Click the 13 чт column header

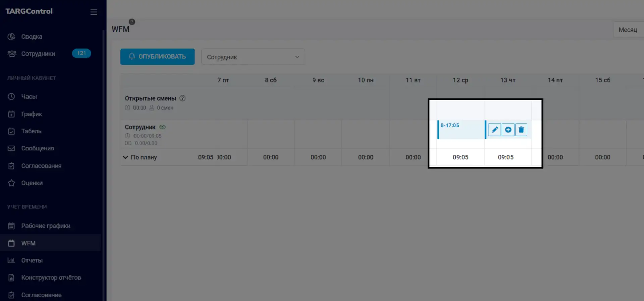[508, 80]
